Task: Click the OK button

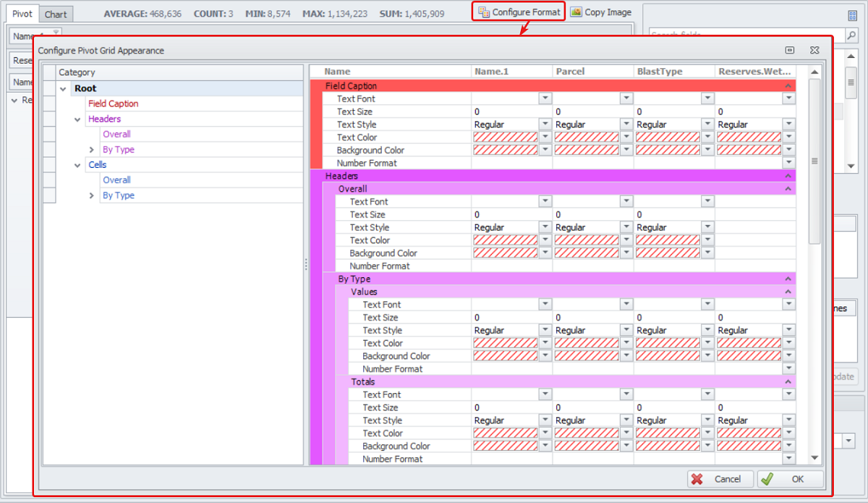Action: [790, 479]
